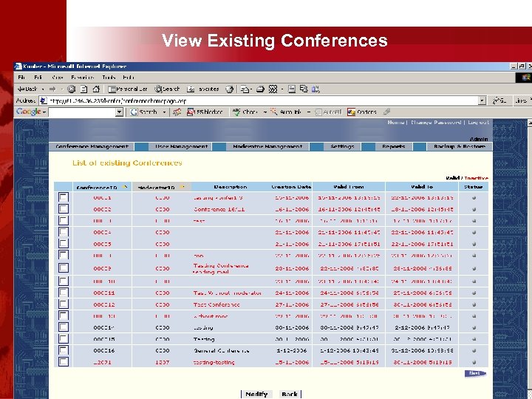Sort by ConferenceID using its sort icon
The height and width of the screenshot is (399, 532).
[x=125, y=187]
